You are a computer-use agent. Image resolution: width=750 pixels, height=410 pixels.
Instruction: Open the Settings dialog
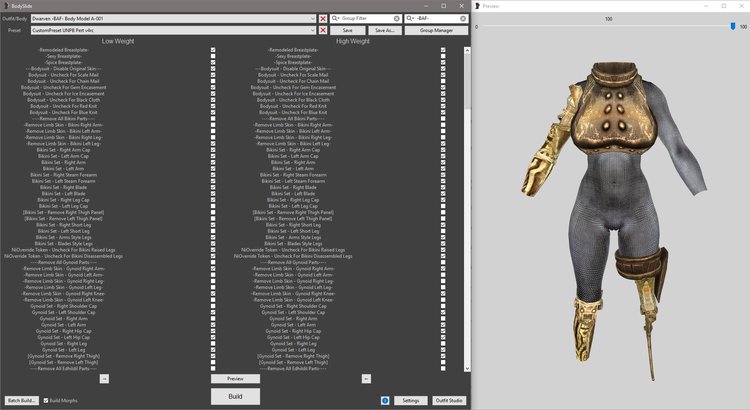tap(410, 400)
